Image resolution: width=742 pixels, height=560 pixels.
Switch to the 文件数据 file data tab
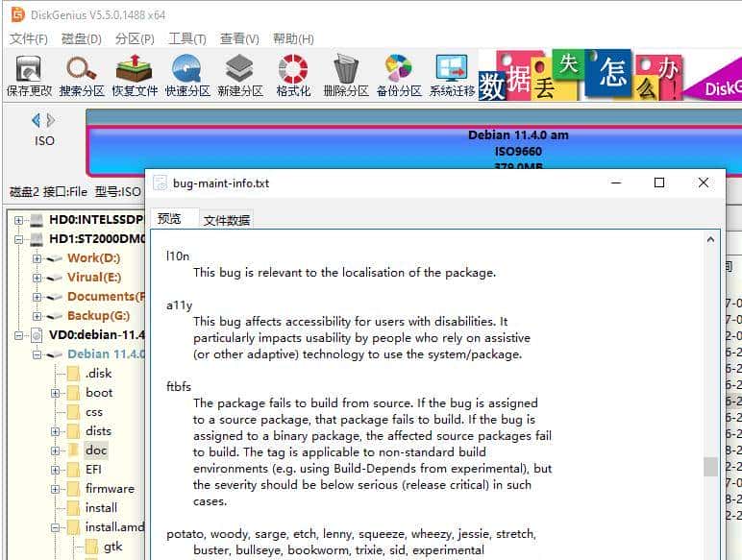tap(227, 220)
